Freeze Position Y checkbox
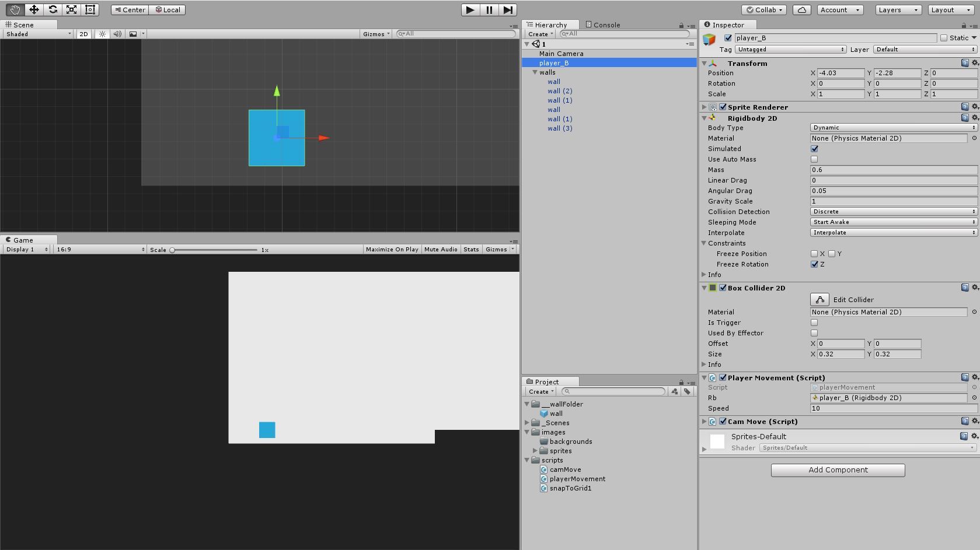This screenshot has width=980, height=550. (832, 254)
